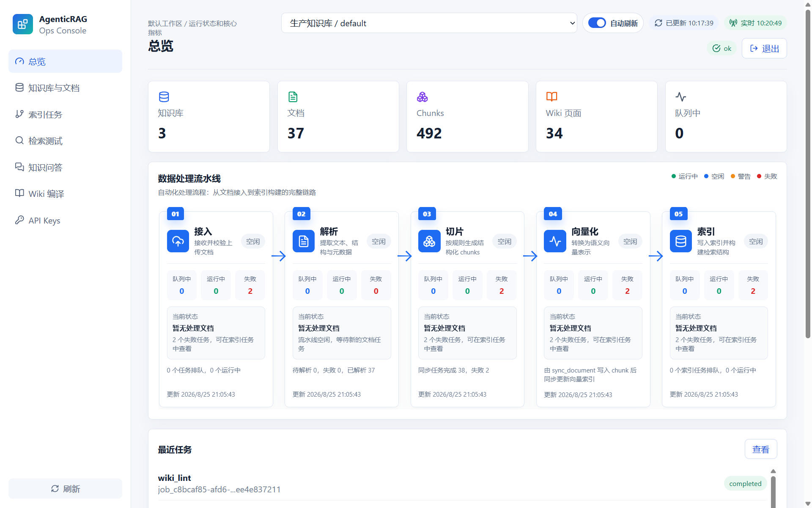
Task: Click the 最近任务 list scrollbar
Action: [773, 491]
